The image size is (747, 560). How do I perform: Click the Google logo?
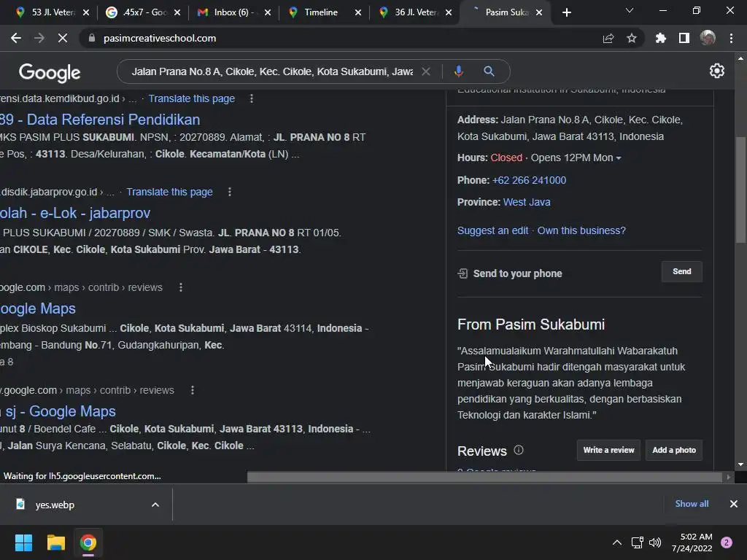click(50, 72)
